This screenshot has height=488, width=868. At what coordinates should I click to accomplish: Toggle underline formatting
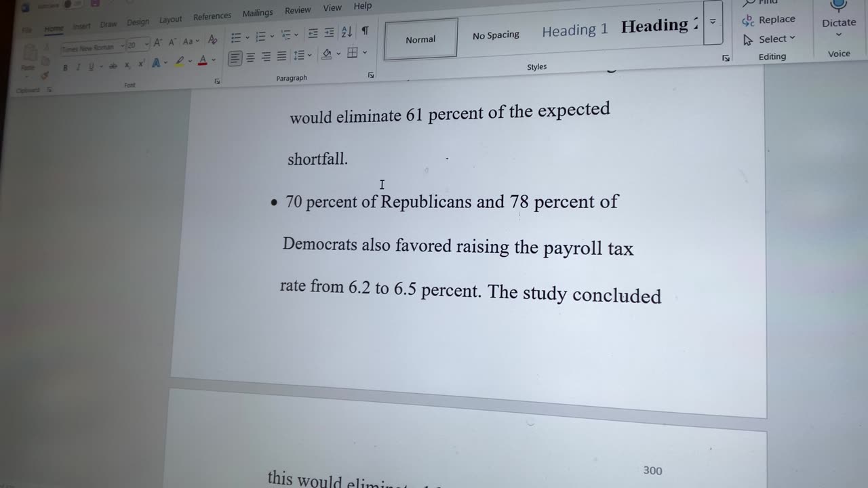point(91,67)
